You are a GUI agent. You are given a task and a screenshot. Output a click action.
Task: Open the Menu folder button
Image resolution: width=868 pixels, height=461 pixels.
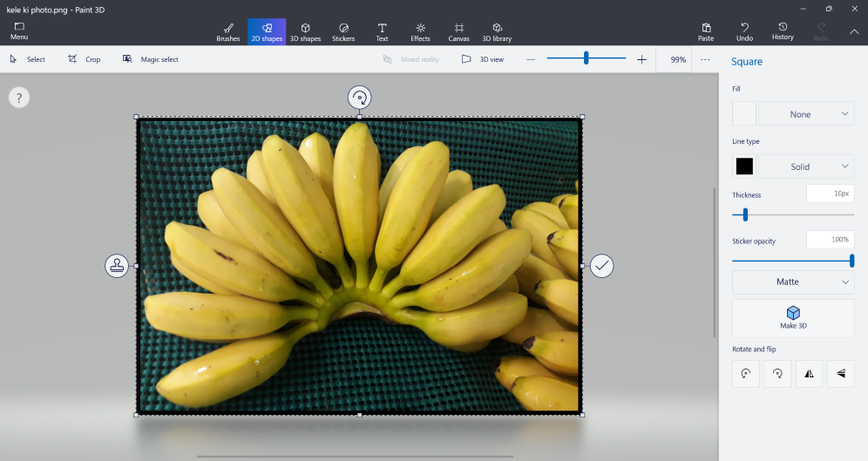[19, 31]
